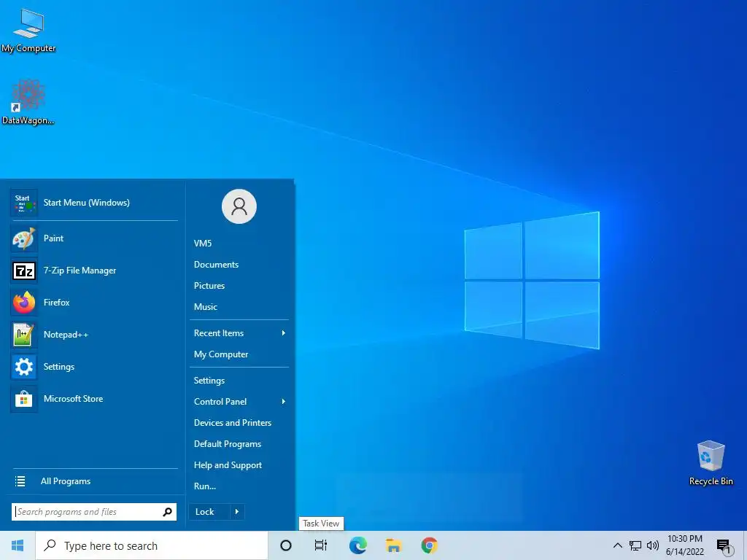
Task: Click the Lock button
Action: click(209, 512)
